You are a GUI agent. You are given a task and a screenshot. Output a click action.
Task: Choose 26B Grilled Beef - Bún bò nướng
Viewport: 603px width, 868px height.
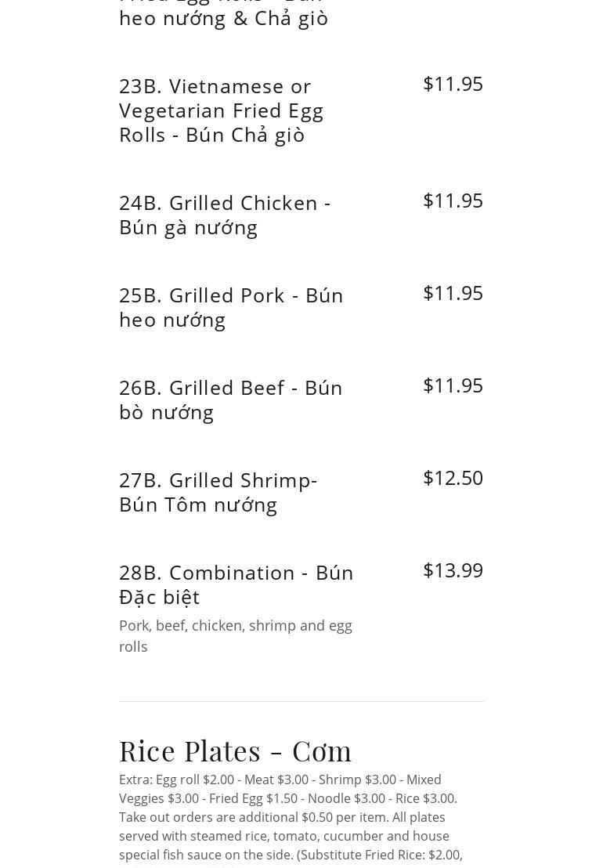(x=231, y=400)
